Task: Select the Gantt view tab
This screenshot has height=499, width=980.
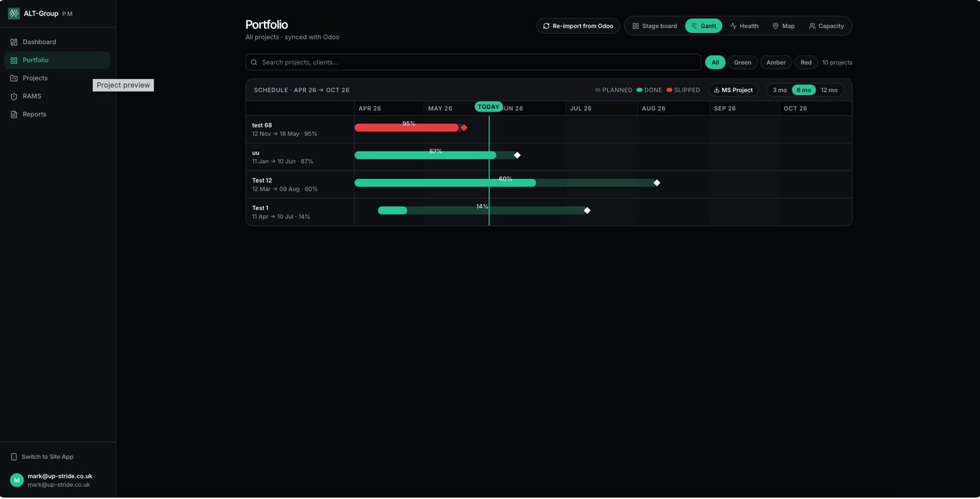Action: click(703, 26)
